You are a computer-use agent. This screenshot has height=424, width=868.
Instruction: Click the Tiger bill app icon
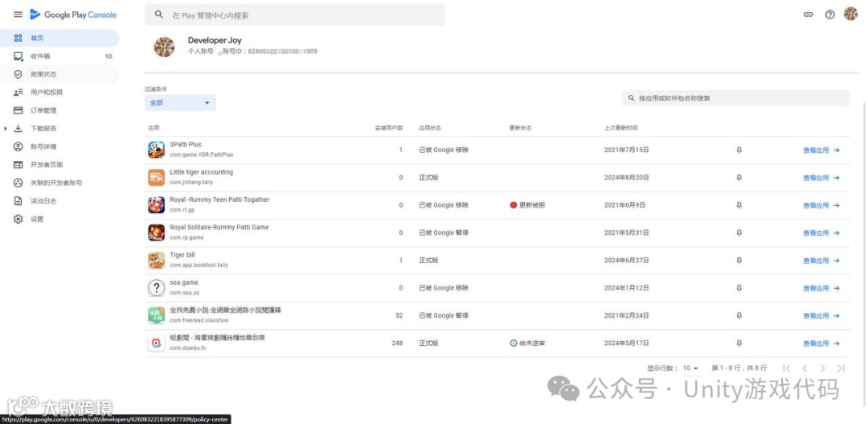tap(156, 261)
